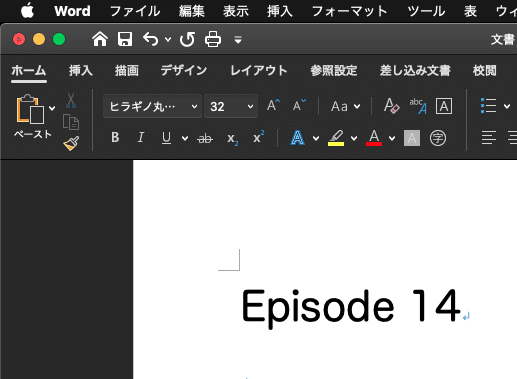Redo or repeat the last action
This screenshot has width=517, height=379.
tap(187, 39)
